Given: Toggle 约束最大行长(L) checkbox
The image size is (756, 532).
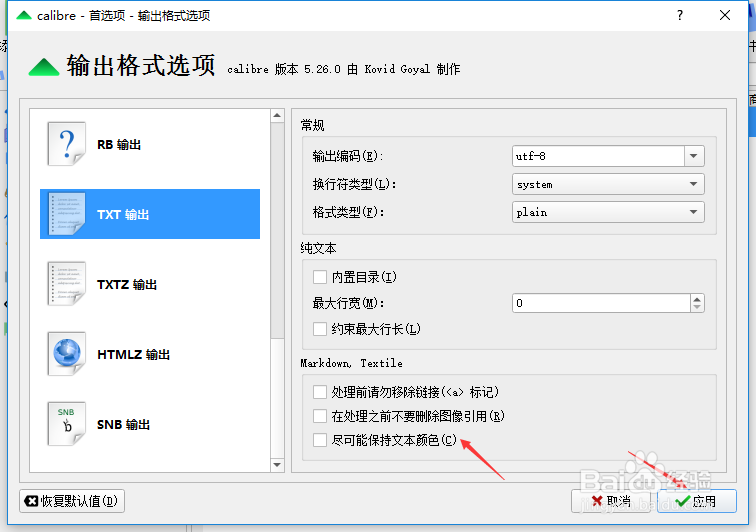Looking at the screenshot, I should click(320, 329).
